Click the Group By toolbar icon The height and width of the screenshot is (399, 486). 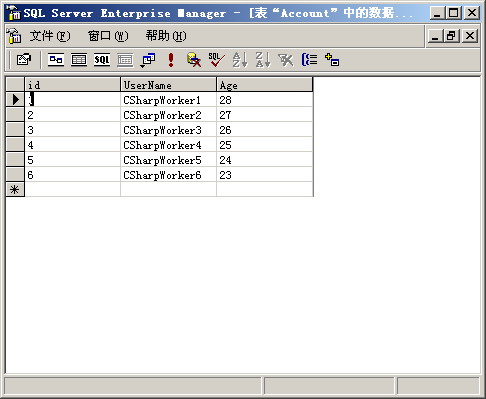[x=309, y=60]
